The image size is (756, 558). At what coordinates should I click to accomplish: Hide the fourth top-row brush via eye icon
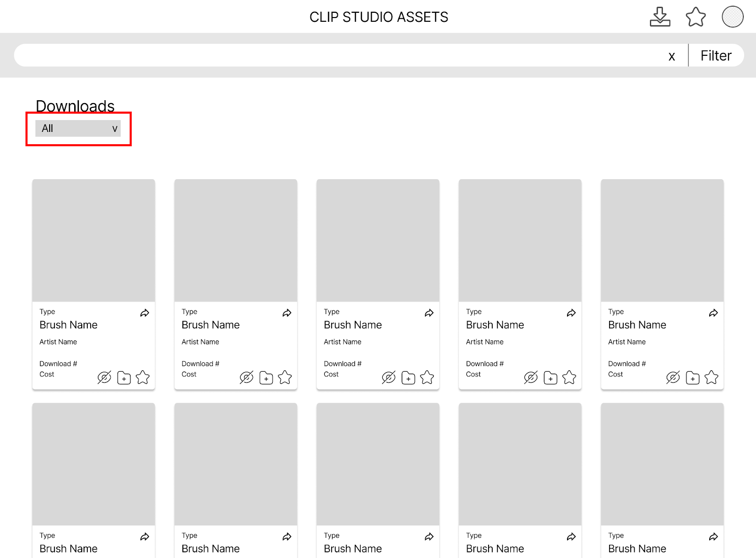pyautogui.click(x=531, y=377)
